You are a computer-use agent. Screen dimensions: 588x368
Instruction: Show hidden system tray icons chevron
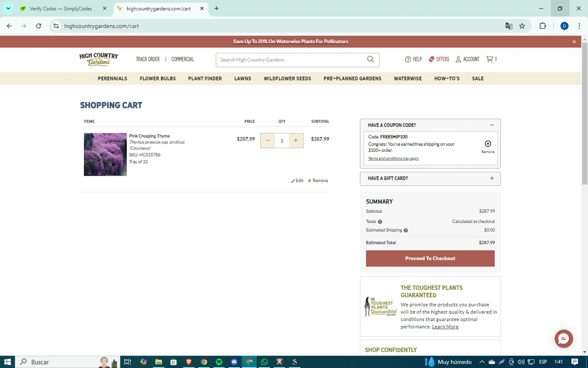[482, 362]
